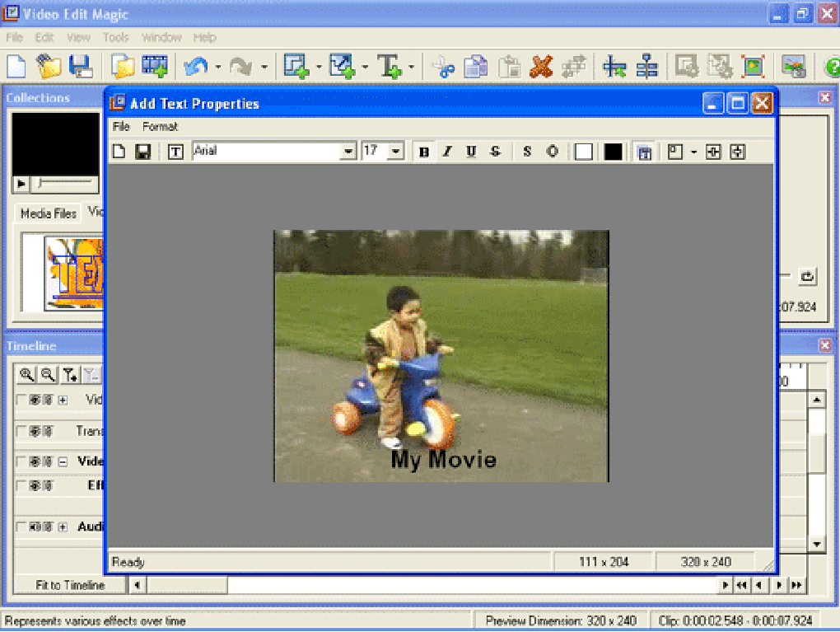Open undo history dropdown arrow
This screenshot has width=840, height=632.
click(x=217, y=67)
